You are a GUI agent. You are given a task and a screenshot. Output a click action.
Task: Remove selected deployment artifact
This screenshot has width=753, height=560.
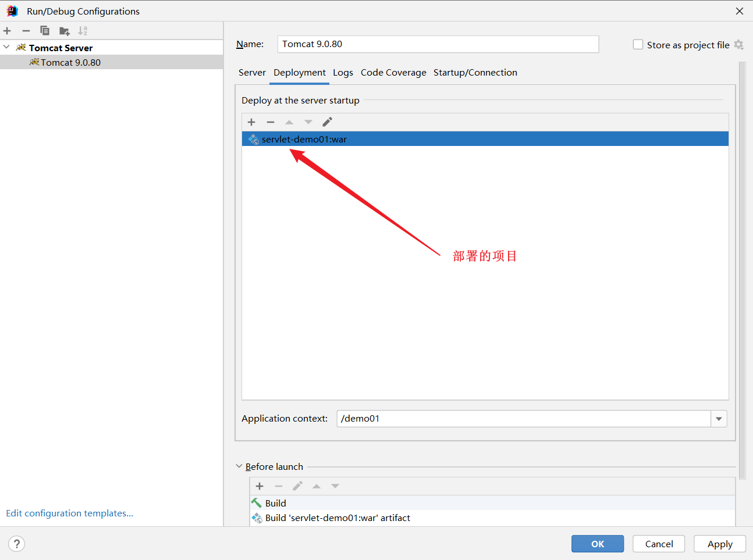[x=271, y=122]
